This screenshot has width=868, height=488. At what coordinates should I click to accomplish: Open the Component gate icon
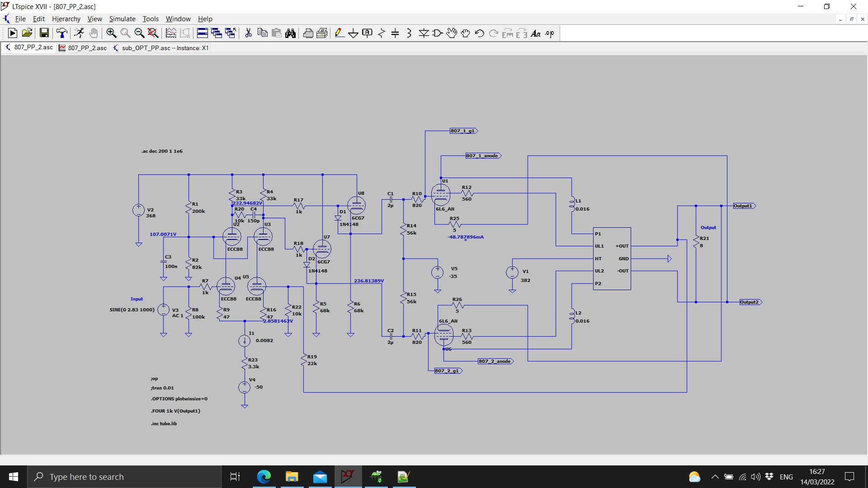[438, 33]
